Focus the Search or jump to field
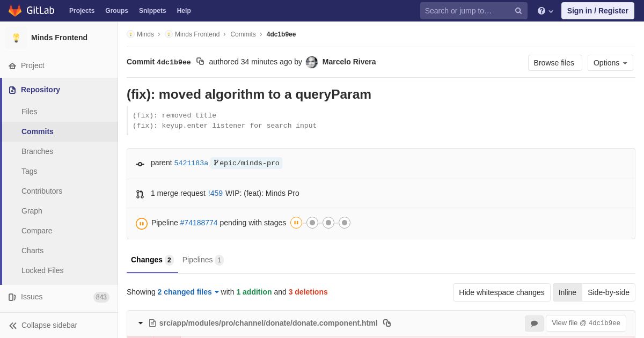This screenshot has width=644, height=338. click(474, 11)
